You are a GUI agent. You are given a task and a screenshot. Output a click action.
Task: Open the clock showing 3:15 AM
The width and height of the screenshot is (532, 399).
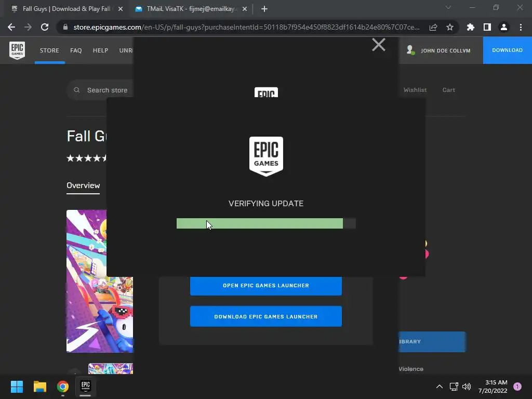493,387
